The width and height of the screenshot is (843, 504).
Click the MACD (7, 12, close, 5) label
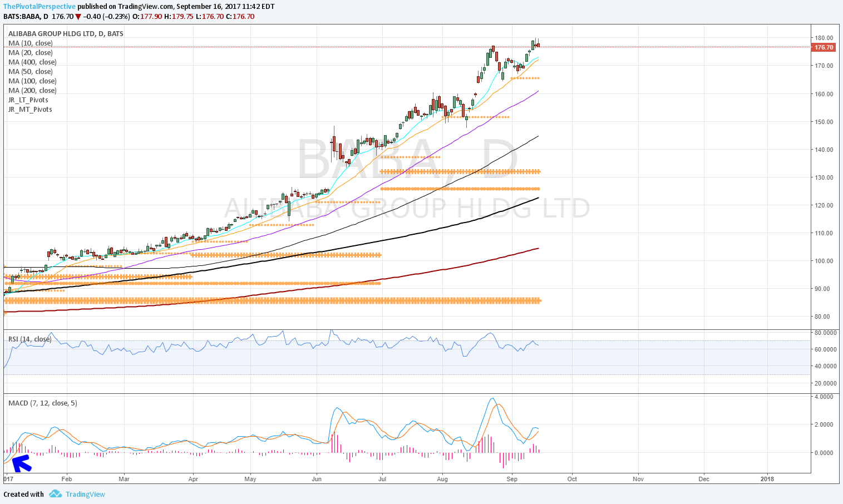[x=43, y=403]
